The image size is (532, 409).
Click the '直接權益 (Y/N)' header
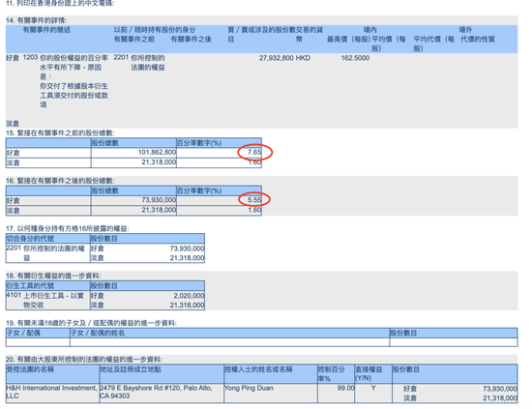(x=369, y=373)
